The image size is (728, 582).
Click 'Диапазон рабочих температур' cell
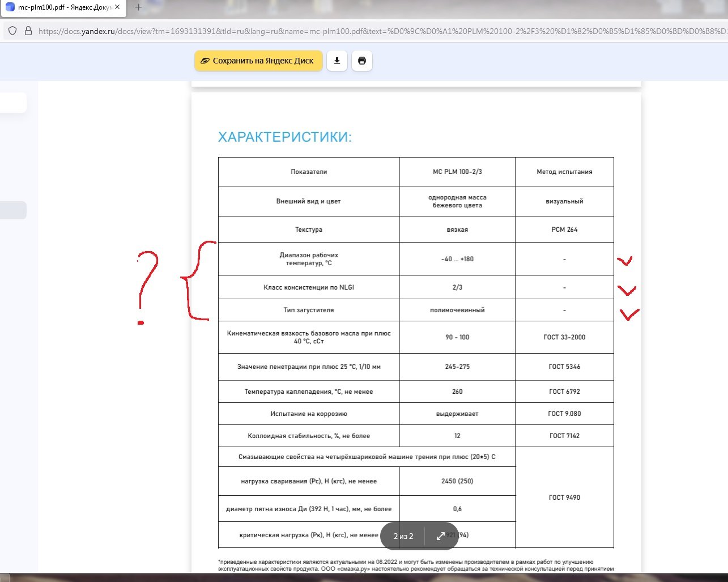pos(309,259)
